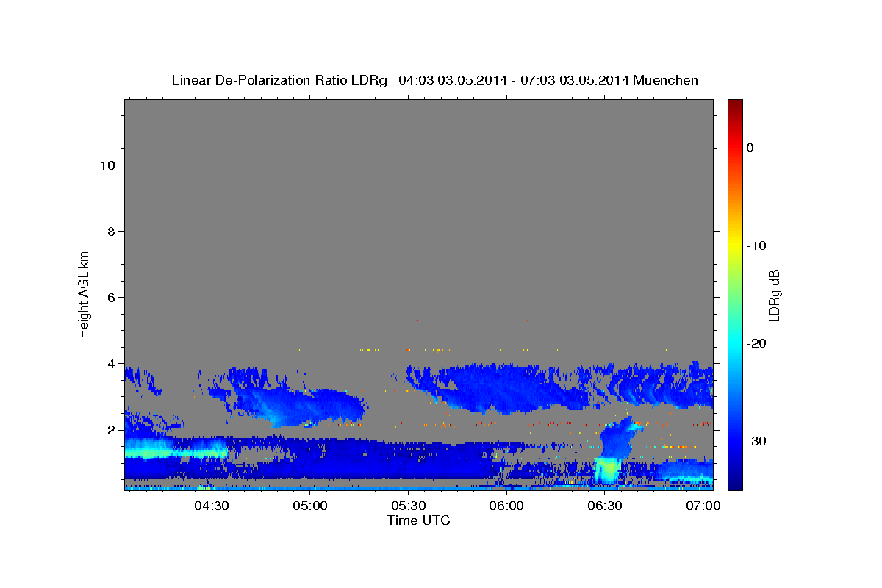
Task: Click the height tick label 8
Action: pyautogui.click(x=112, y=232)
